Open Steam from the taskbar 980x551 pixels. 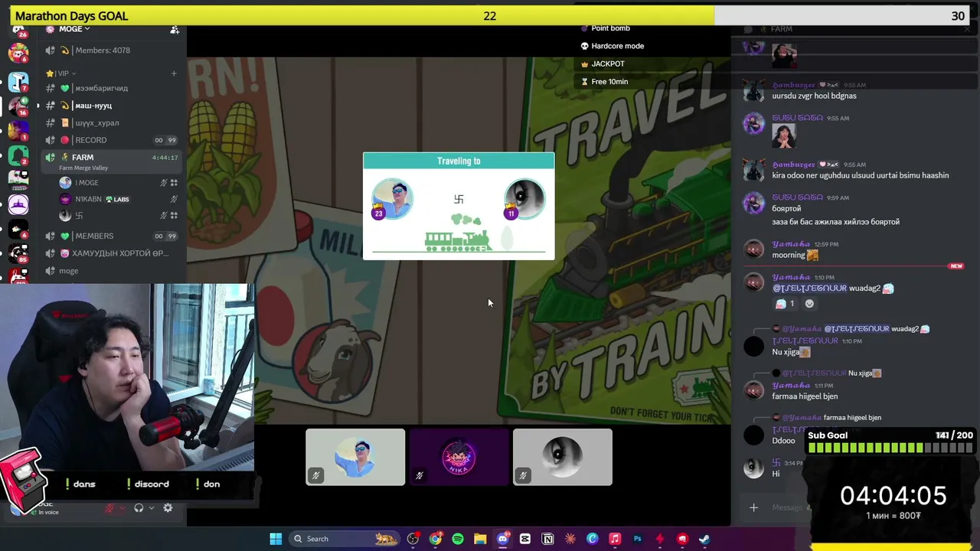point(704,539)
